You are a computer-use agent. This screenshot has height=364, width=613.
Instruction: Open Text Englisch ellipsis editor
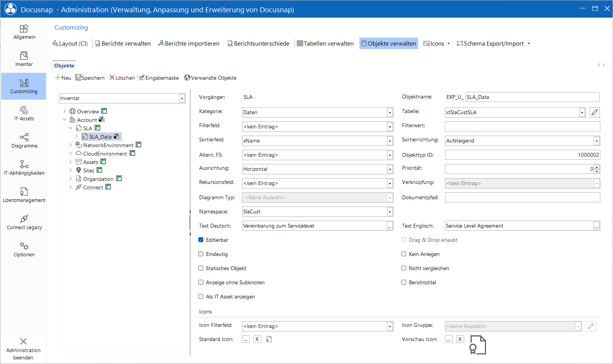point(597,226)
